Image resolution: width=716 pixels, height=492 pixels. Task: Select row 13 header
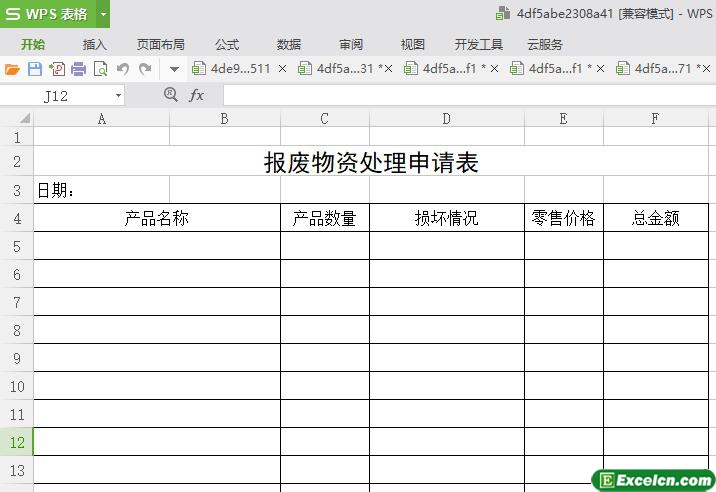tap(17, 470)
